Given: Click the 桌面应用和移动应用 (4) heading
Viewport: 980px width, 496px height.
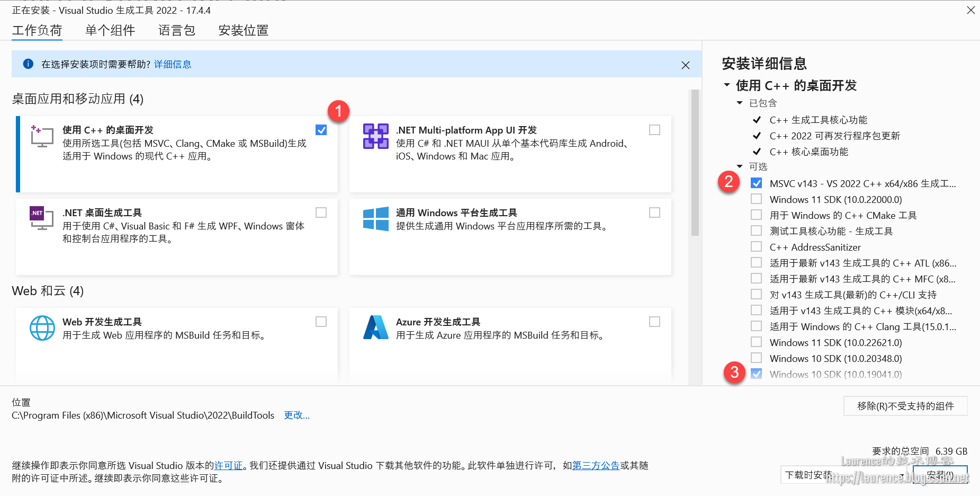Looking at the screenshot, I should [78, 99].
